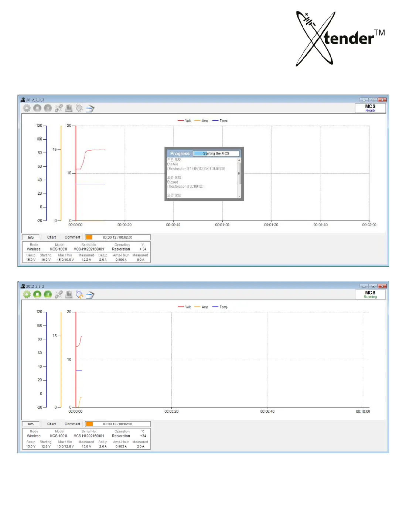Click the Volt legend in Ready window chart
The width and height of the screenshot is (399, 532).
coord(184,121)
